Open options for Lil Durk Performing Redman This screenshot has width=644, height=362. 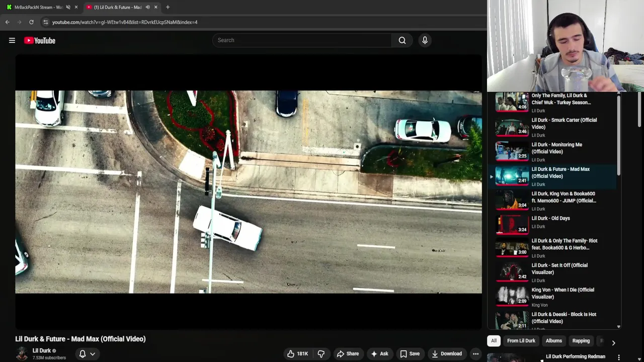[x=619, y=357]
